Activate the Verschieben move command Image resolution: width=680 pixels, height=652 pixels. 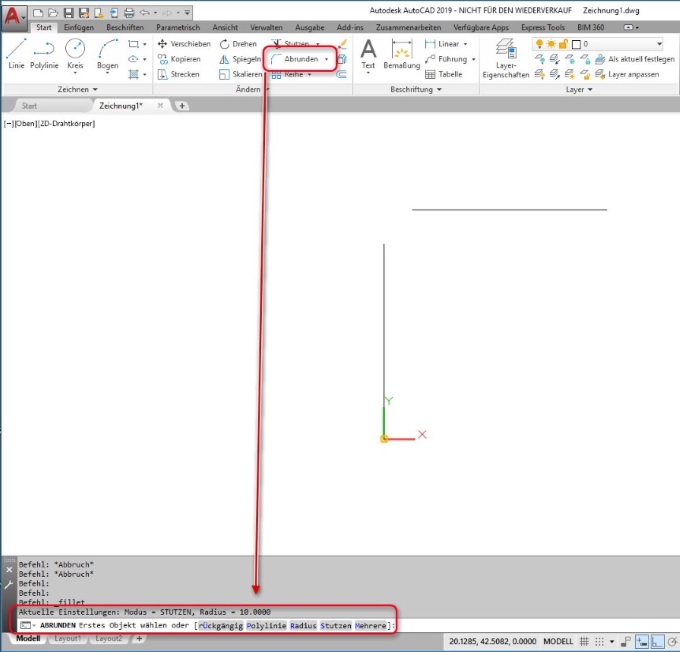pyautogui.click(x=184, y=44)
